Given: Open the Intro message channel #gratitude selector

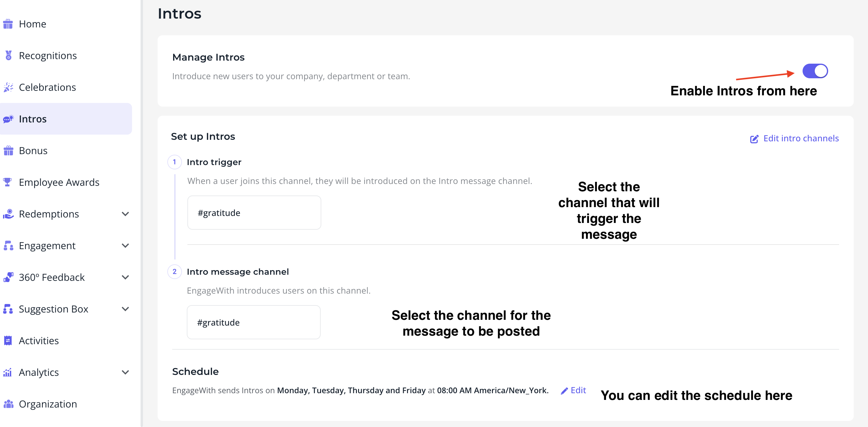Looking at the screenshot, I should pyautogui.click(x=253, y=323).
